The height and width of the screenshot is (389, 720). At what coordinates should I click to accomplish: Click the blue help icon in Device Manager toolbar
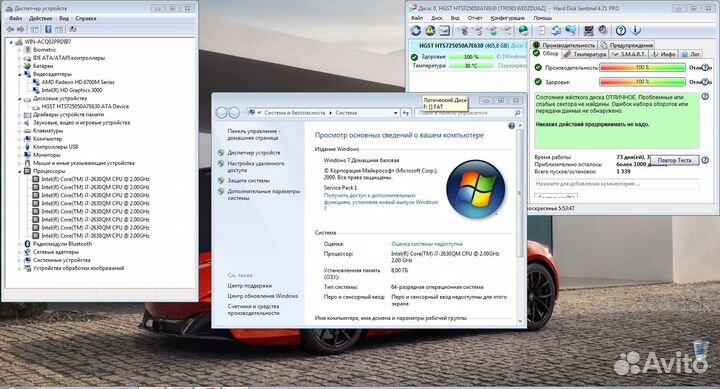point(48,29)
